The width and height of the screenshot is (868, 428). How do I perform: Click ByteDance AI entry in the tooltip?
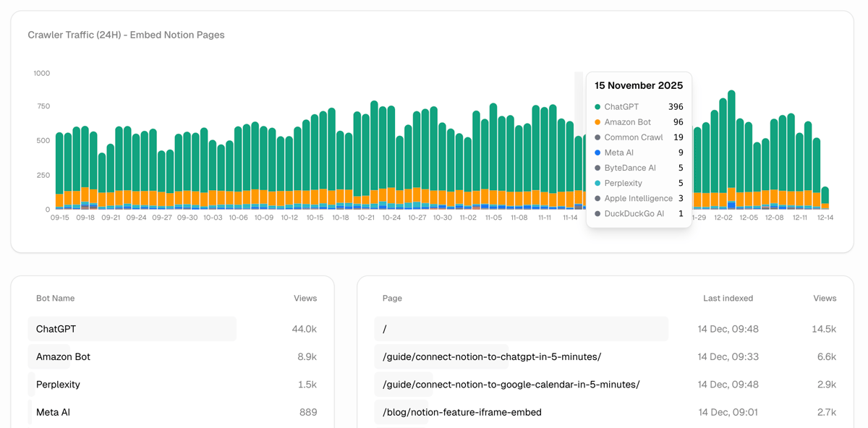(629, 168)
